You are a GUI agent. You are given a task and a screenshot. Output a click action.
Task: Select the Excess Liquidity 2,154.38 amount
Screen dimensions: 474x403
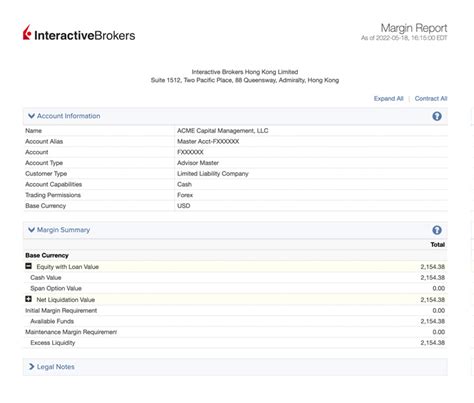click(x=433, y=343)
